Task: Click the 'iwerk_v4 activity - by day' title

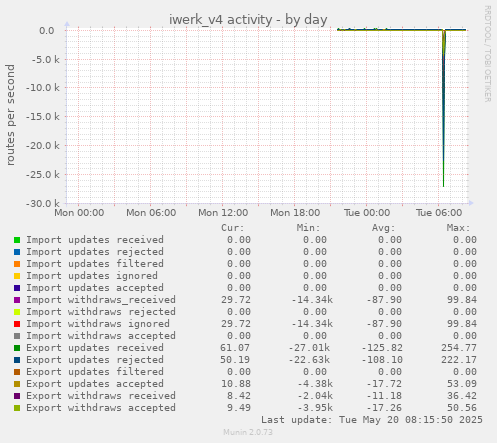Action: click(x=248, y=20)
